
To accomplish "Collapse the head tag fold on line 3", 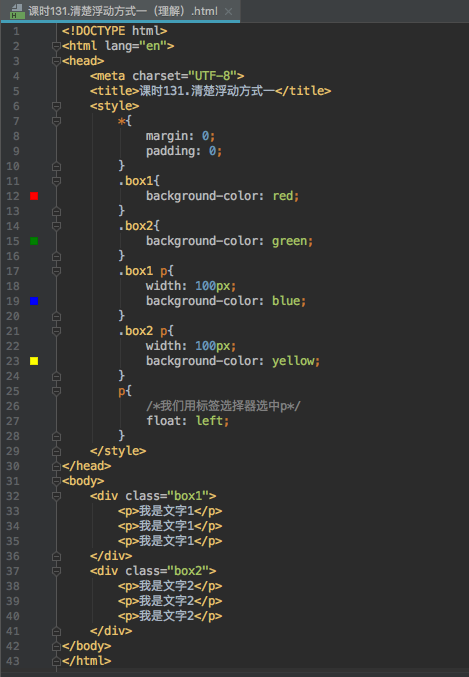I will click(56, 61).
